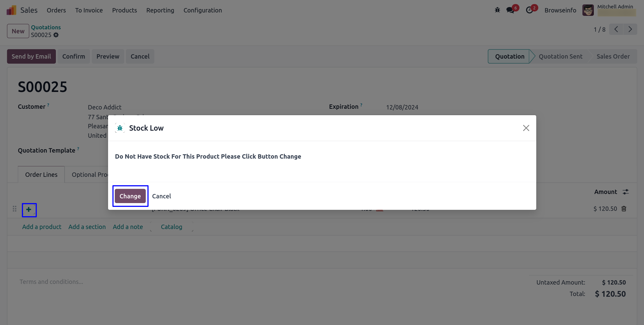The image size is (644, 325).
Task: Open the Reporting menu
Action: click(x=160, y=10)
